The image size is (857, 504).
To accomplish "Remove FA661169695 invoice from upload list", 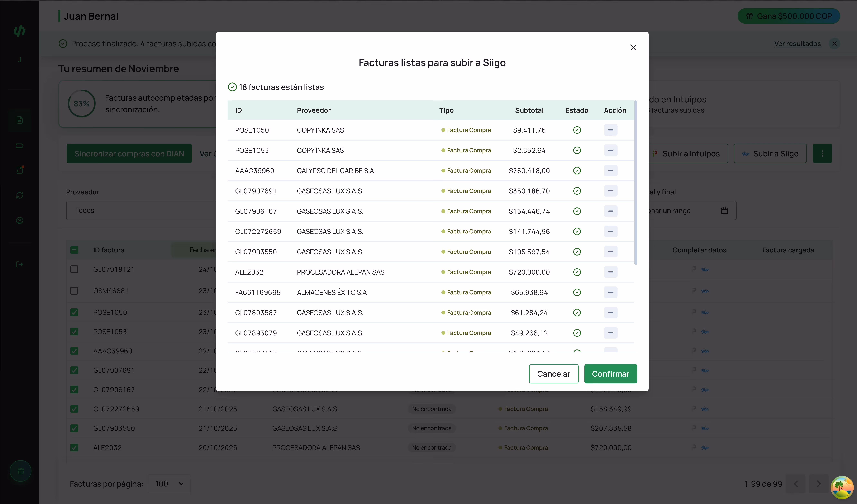I will tap(610, 292).
